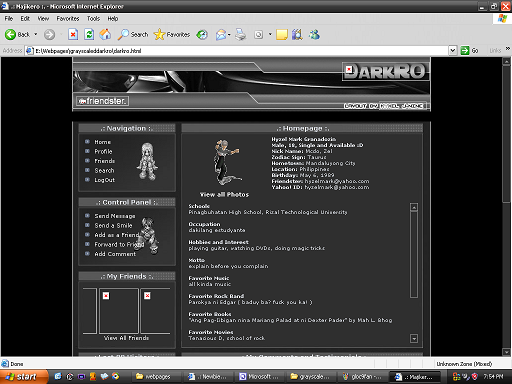The width and height of the screenshot is (512, 384).
Task: Click the History toolbar icon
Action: pos(202,34)
